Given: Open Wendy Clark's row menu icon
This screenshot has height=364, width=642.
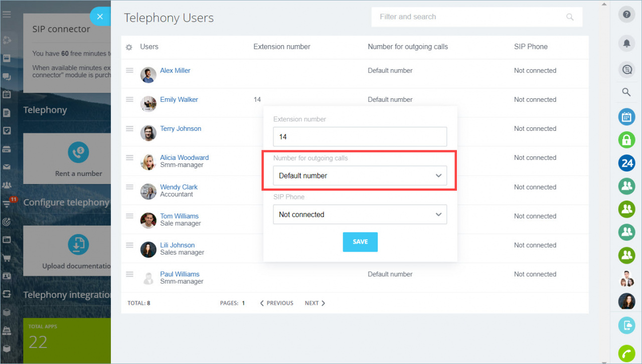Looking at the screenshot, I should pyautogui.click(x=129, y=187).
